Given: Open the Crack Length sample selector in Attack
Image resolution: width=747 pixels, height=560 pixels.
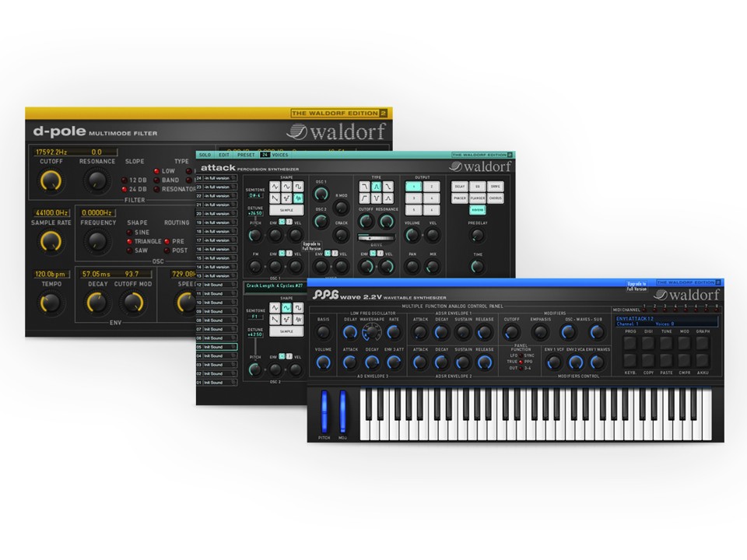Looking at the screenshot, I should [275, 285].
